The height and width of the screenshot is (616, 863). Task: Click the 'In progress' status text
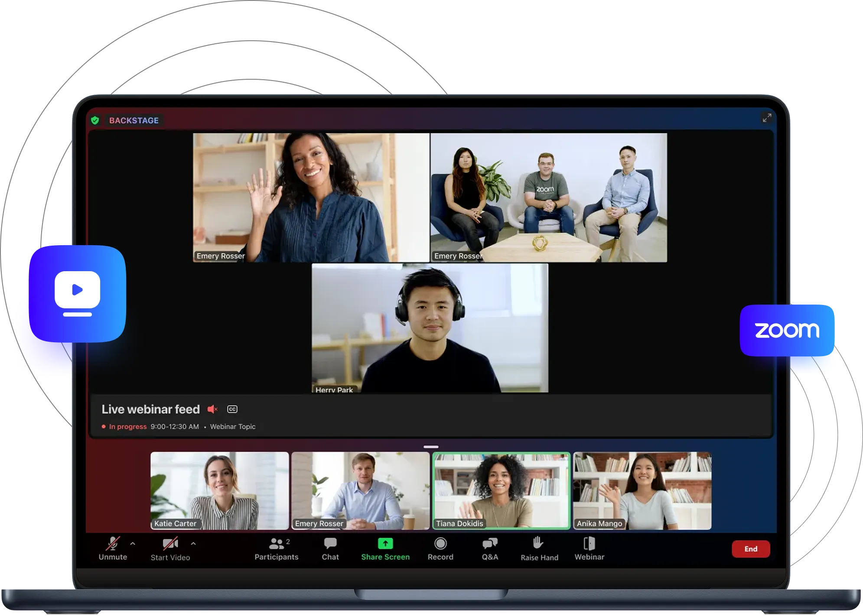(x=128, y=427)
